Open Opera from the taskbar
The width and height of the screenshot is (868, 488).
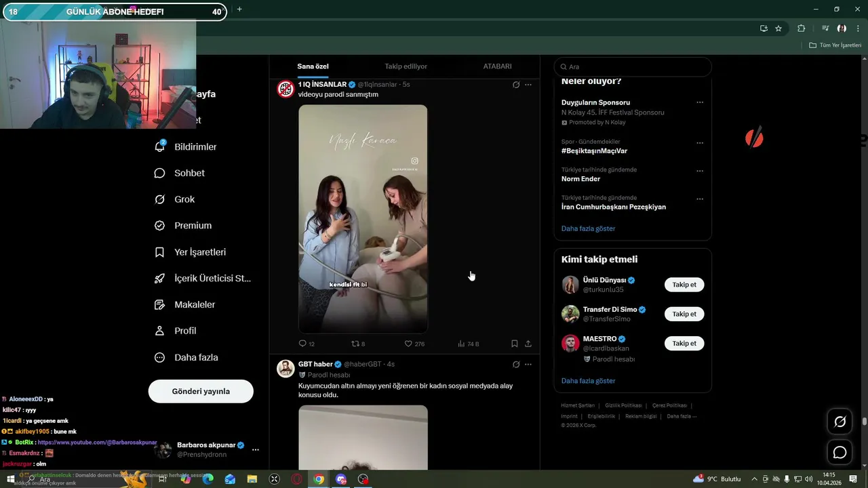[x=296, y=479]
